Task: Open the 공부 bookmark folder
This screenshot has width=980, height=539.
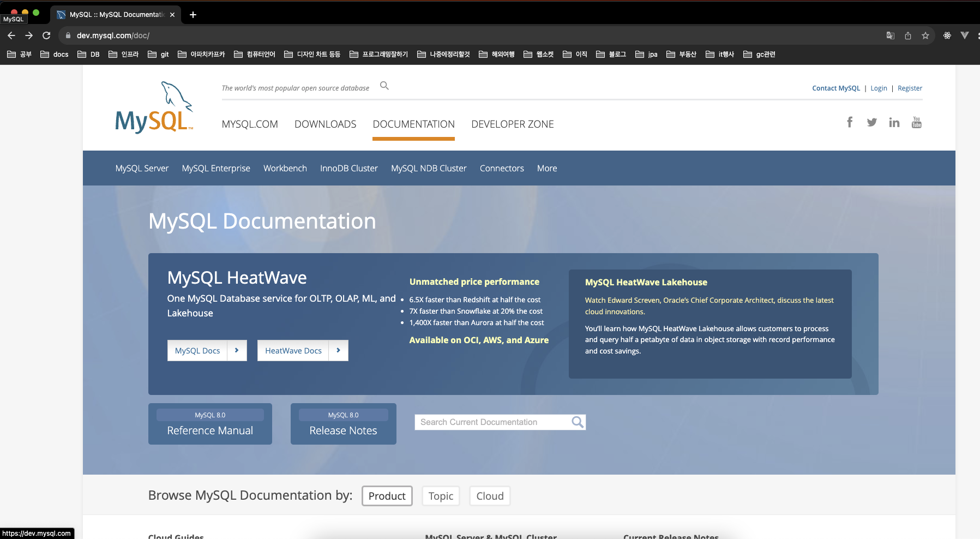Action: [19, 55]
